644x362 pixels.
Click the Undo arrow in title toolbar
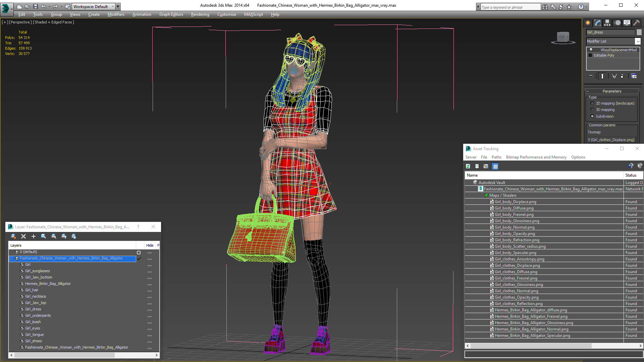[x=44, y=6]
